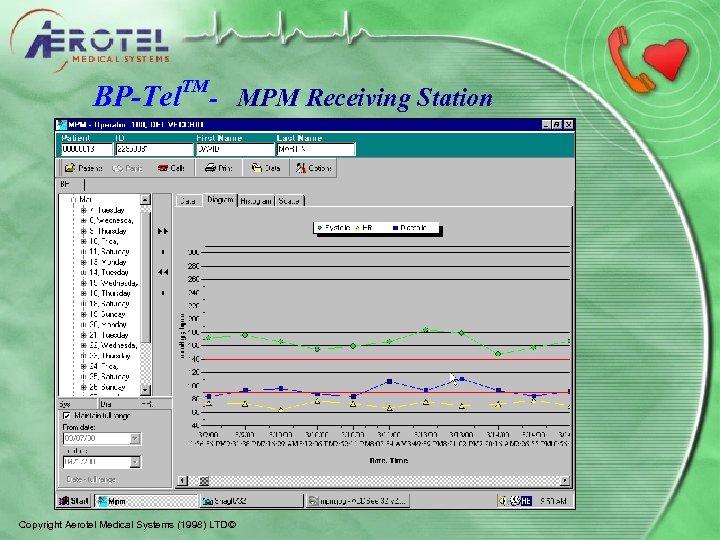The height and width of the screenshot is (540, 720).
Task: Click the speaker volume tray icon
Action: [x=503, y=501]
